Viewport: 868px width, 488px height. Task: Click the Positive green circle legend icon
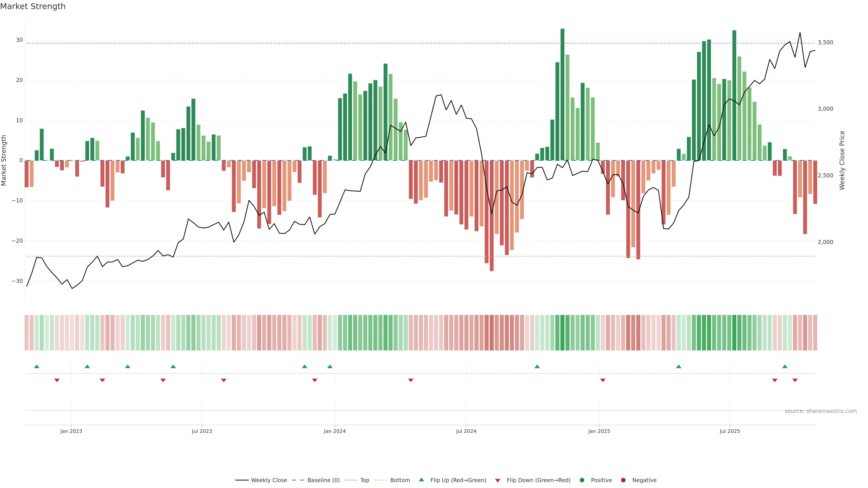pos(582,480)
